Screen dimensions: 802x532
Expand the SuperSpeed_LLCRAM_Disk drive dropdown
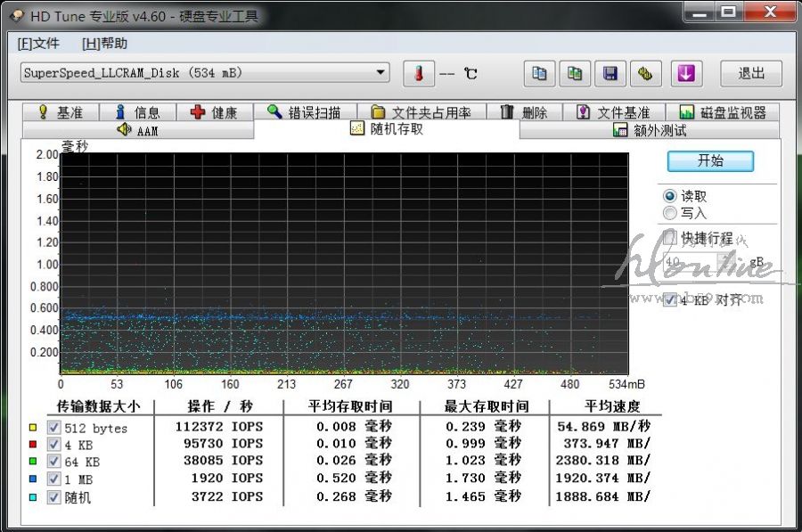(x=381, y=73)
